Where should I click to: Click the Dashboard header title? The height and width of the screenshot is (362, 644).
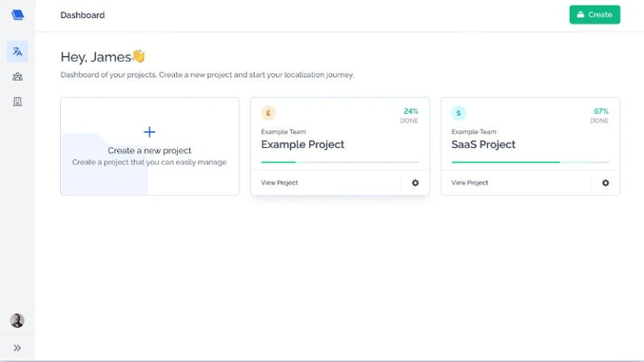click(82, 15)
